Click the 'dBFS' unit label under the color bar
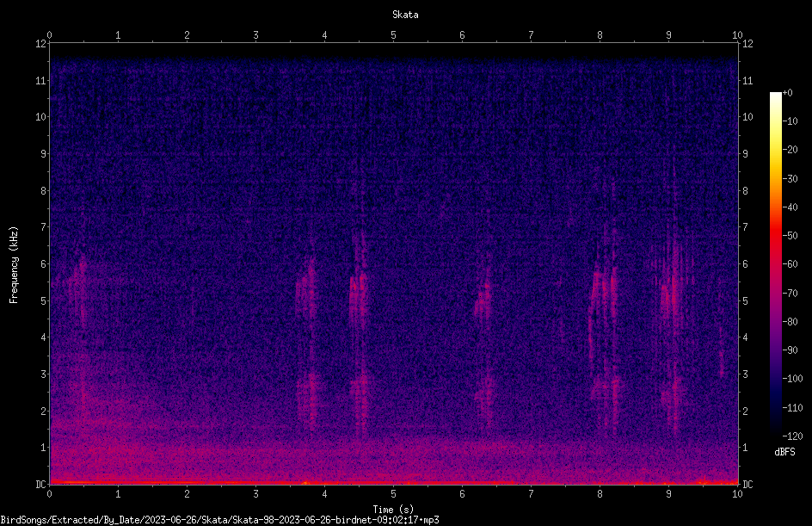 (x=784, y=452)
